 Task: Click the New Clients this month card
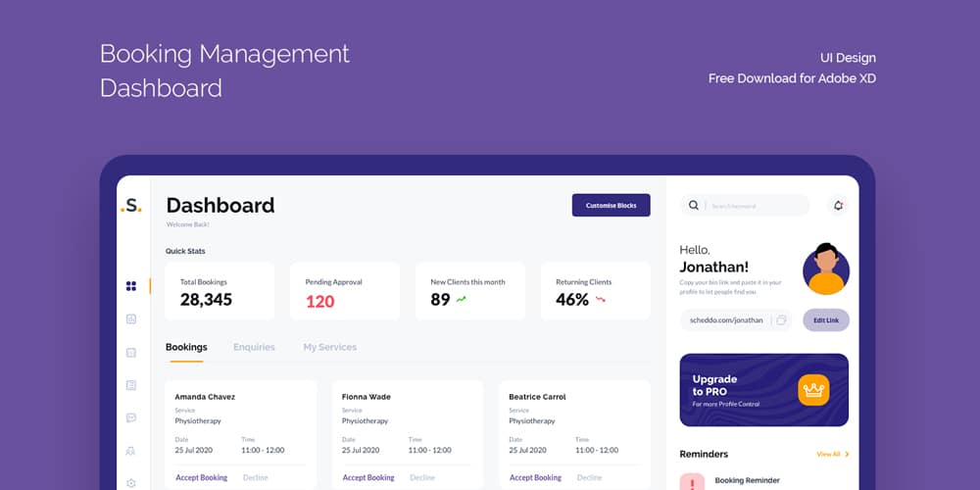pos(470,291)
